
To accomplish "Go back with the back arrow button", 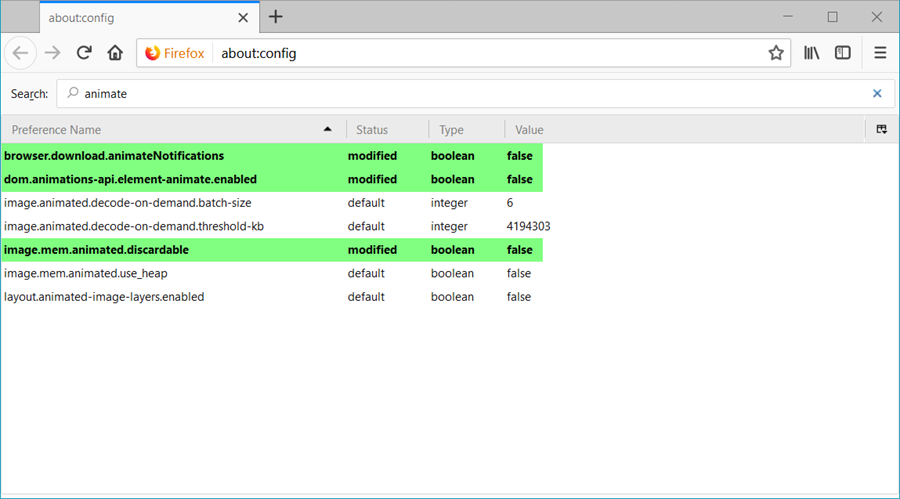I will coord(21,53).
